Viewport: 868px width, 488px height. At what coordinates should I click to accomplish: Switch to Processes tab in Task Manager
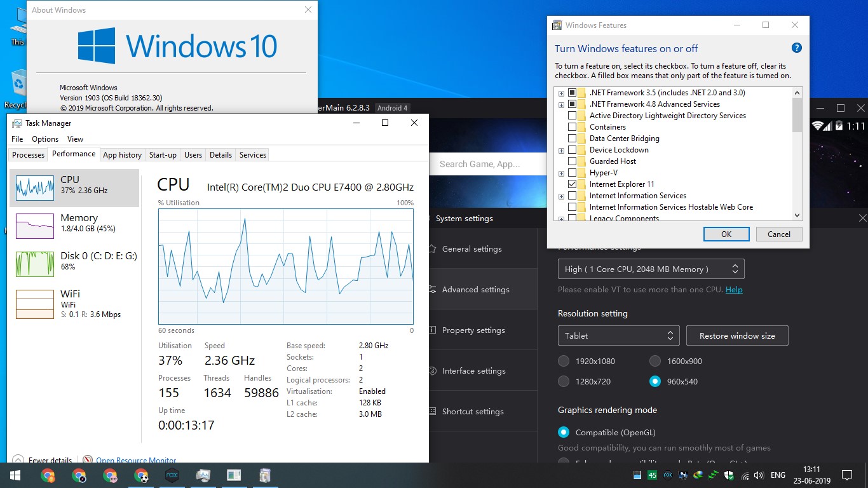29,154
